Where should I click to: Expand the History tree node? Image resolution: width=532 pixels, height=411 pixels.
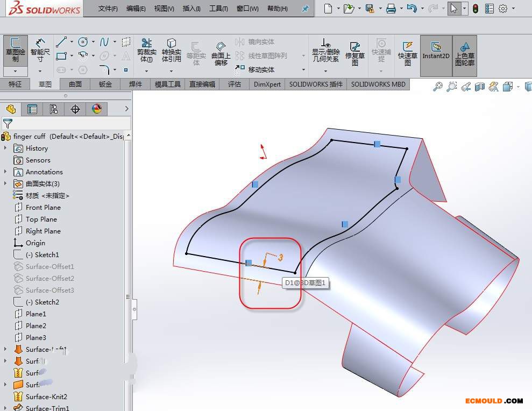[5, 148]
